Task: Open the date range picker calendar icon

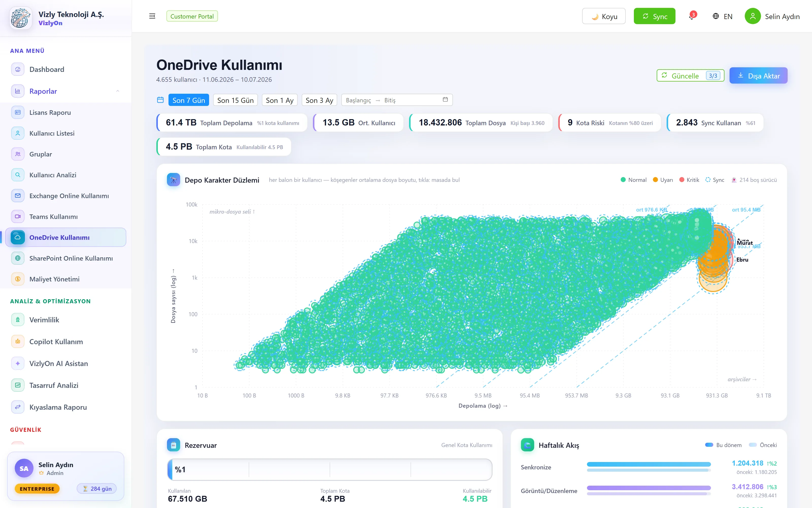Action: click(x=445, y=100)
